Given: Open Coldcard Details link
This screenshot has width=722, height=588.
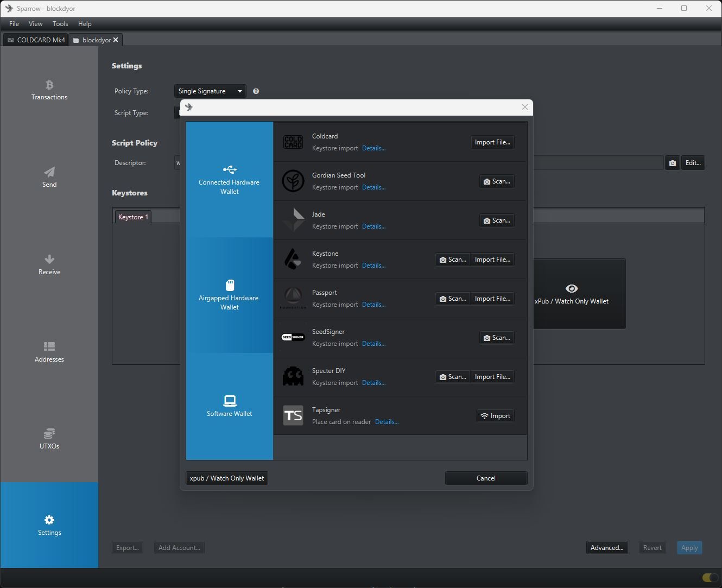Looking at the screenshot, I should point(373,148).
